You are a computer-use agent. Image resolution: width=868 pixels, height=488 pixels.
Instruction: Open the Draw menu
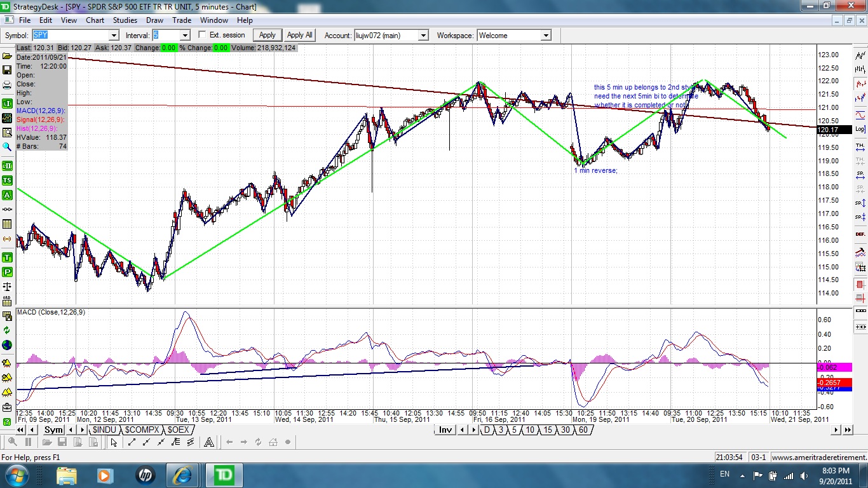(x=155, y=20)
